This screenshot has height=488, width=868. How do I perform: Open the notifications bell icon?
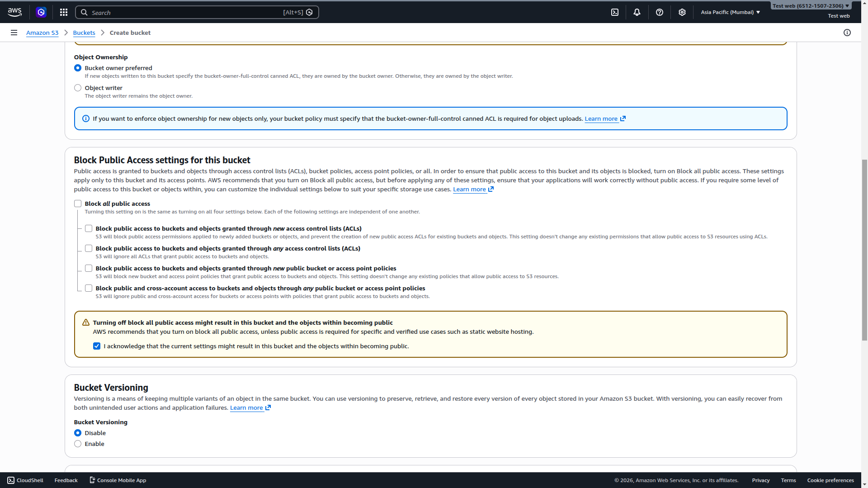[x=637, y=12]
